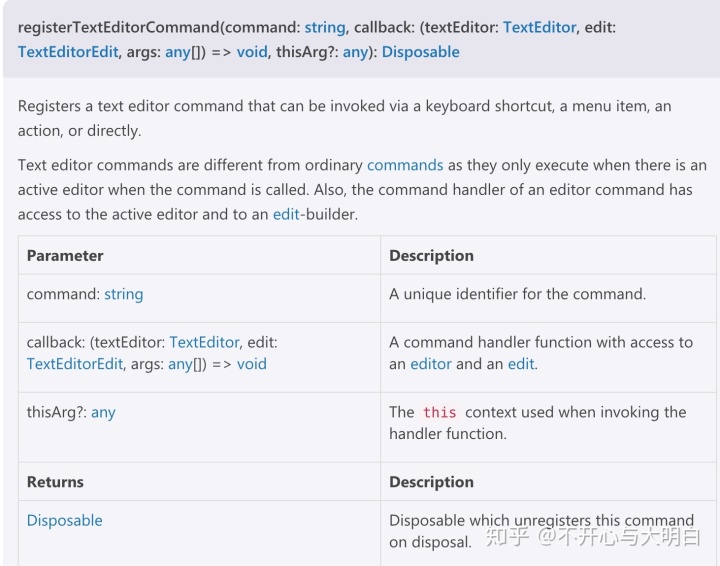Image resolution: width=720 pixels, height=566 pixels.
Task: Open void return type link in signature
Action: pos(252,52)
